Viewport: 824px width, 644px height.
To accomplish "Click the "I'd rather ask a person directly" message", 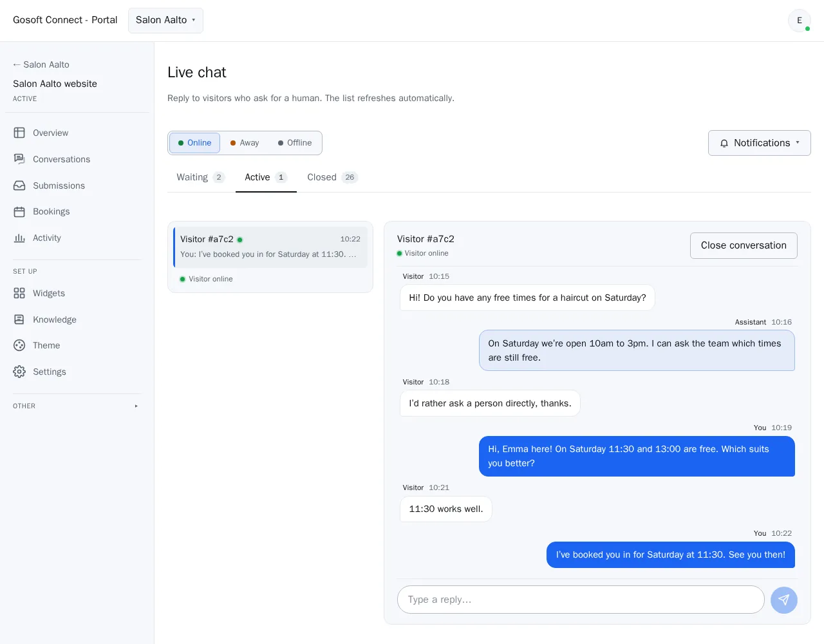I will pyautogui.click(x=490, y=404).
